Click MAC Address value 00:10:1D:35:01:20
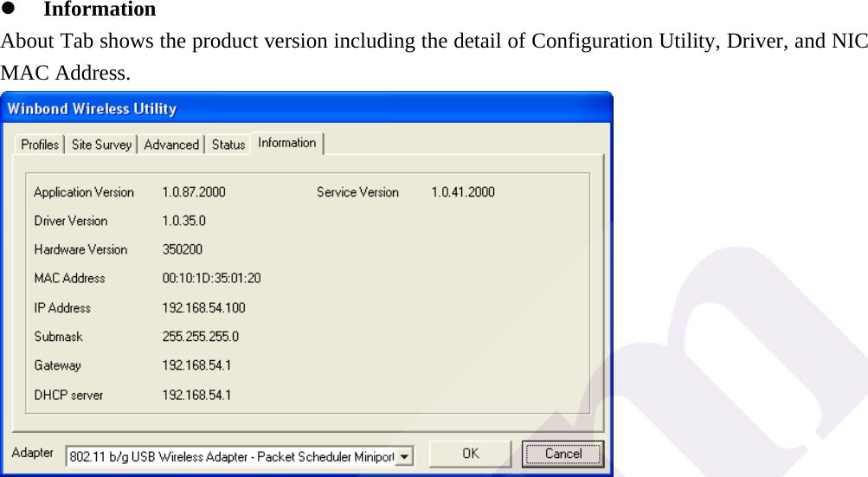Viewport: 868px width, 477px height. (x=211, y=278)
